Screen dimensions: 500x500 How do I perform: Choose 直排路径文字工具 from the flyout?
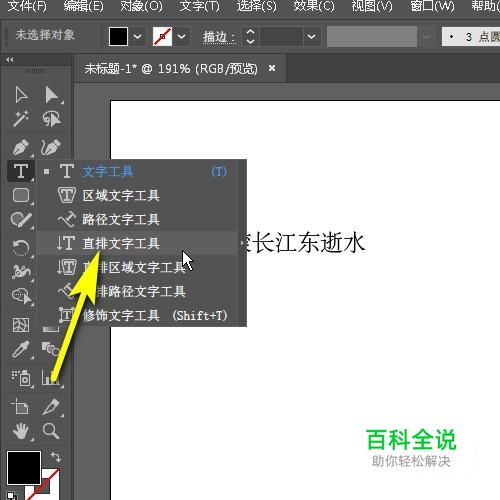point(138,291)
